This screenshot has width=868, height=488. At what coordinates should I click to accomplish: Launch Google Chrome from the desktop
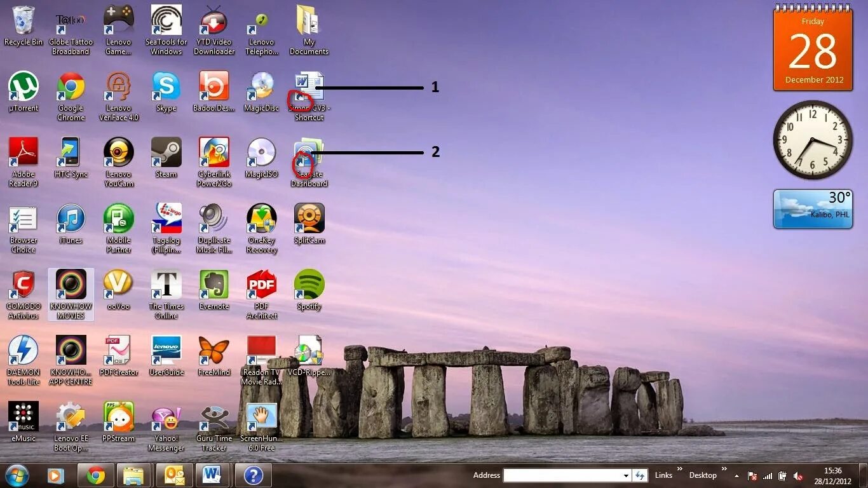pyautogui.click(x=71, y=86)
